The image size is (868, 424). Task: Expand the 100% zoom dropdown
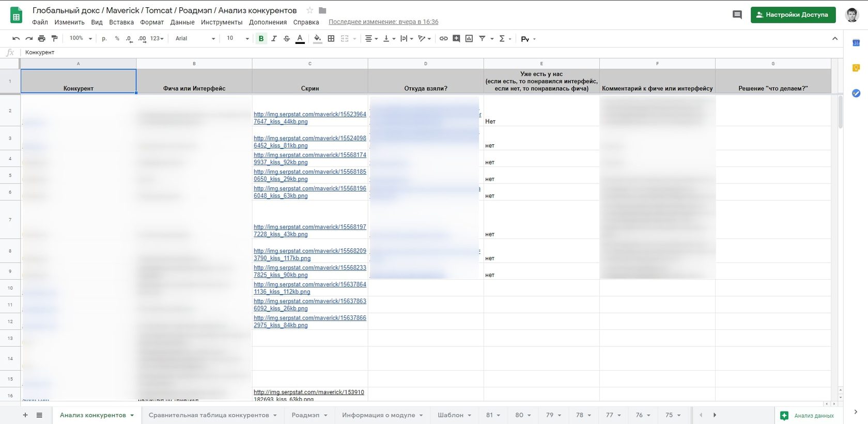81,38
